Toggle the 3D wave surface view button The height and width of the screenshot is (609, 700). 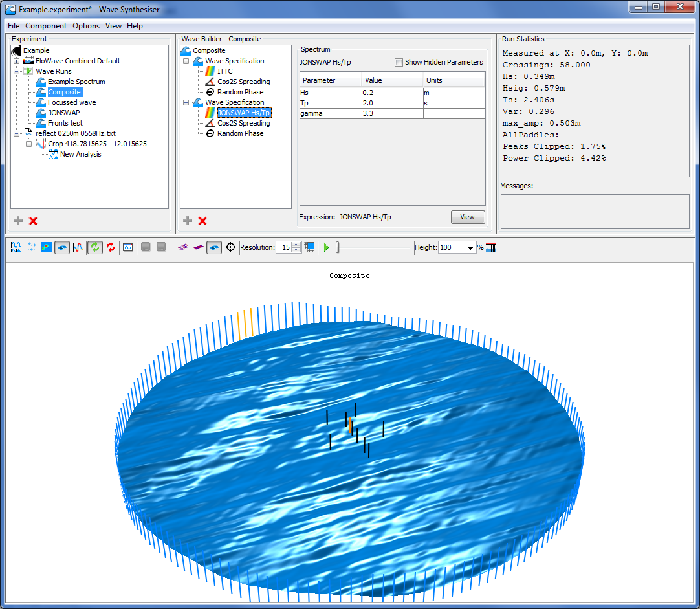pyautogui.click(x=62, y=247)
